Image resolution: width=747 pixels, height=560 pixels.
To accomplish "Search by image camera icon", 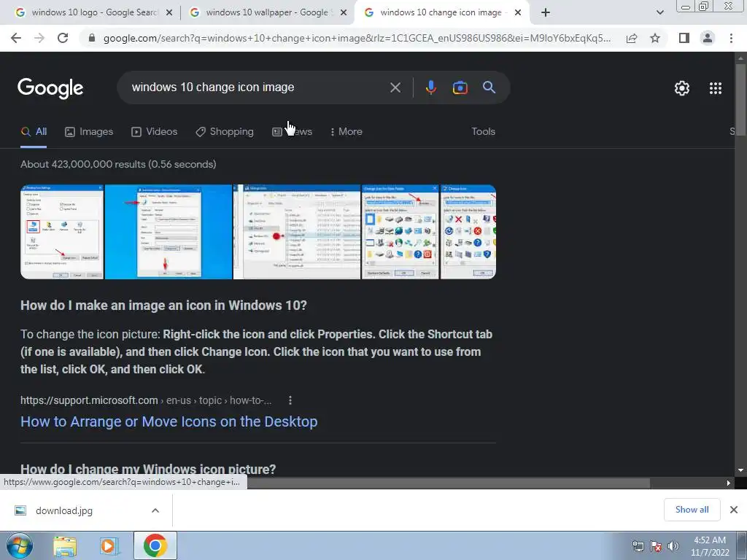I will click(x=460, y=87).
